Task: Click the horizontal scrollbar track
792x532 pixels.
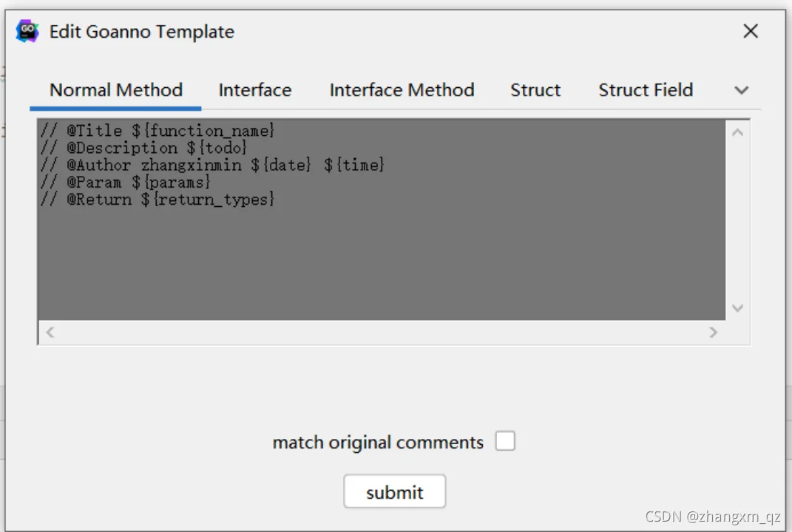Action: (382, 332)
